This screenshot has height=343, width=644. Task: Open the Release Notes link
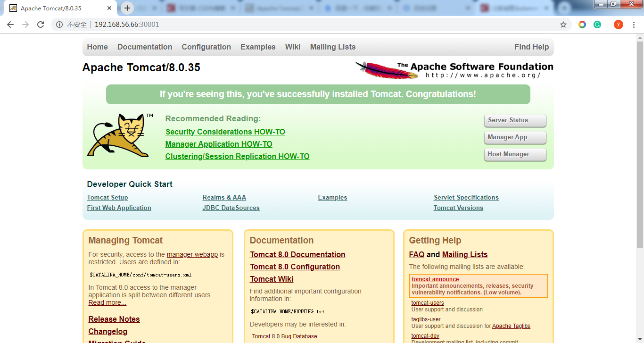pos(114,319)
